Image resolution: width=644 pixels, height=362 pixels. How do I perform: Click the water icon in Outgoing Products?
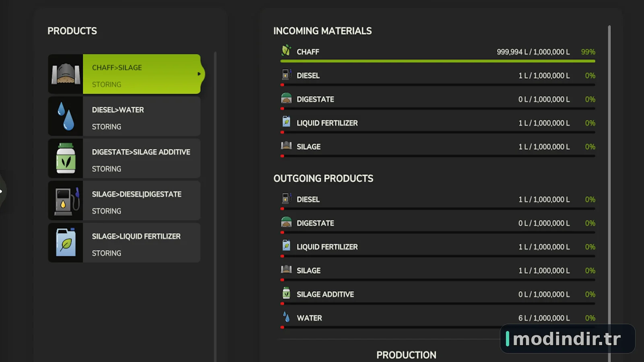[x=286, y=317]
